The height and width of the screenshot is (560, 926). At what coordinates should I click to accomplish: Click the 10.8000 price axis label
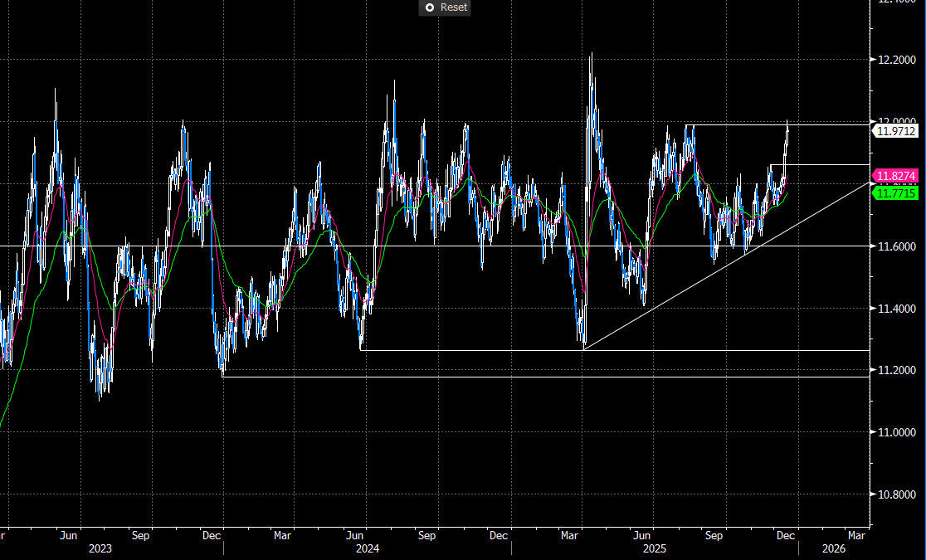[x=896, y=494]
